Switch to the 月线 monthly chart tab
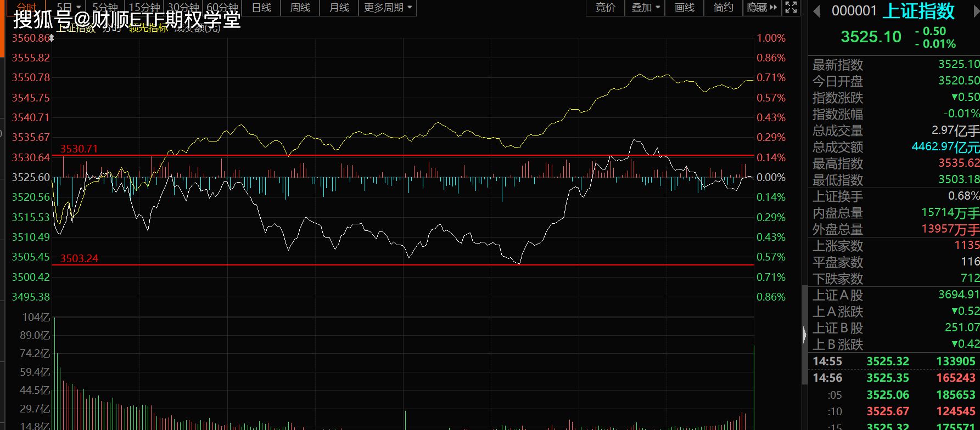 339,8
